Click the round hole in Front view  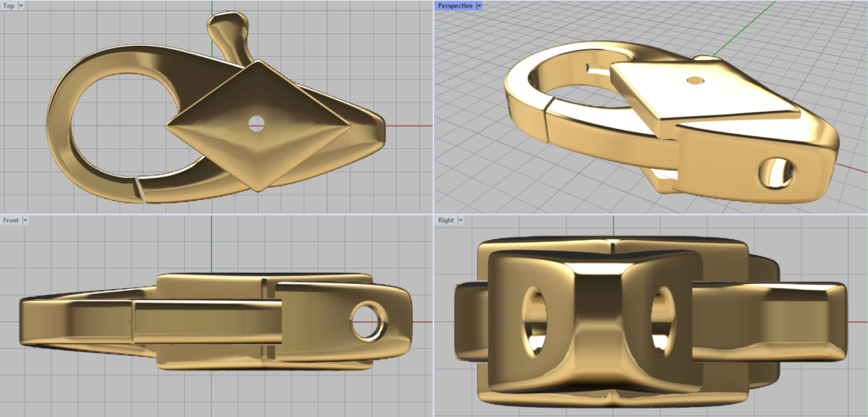point(370,320)
